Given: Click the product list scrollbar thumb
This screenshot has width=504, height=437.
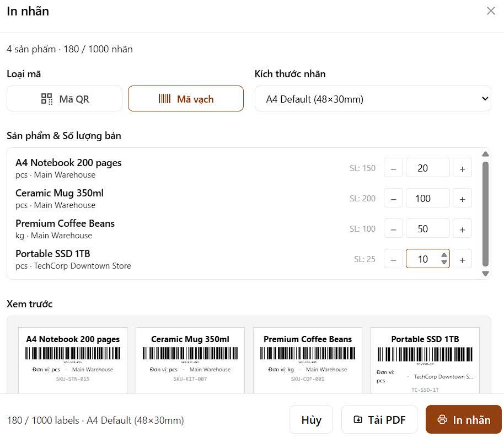Looking at the screenshot, I should coord(485,214).
